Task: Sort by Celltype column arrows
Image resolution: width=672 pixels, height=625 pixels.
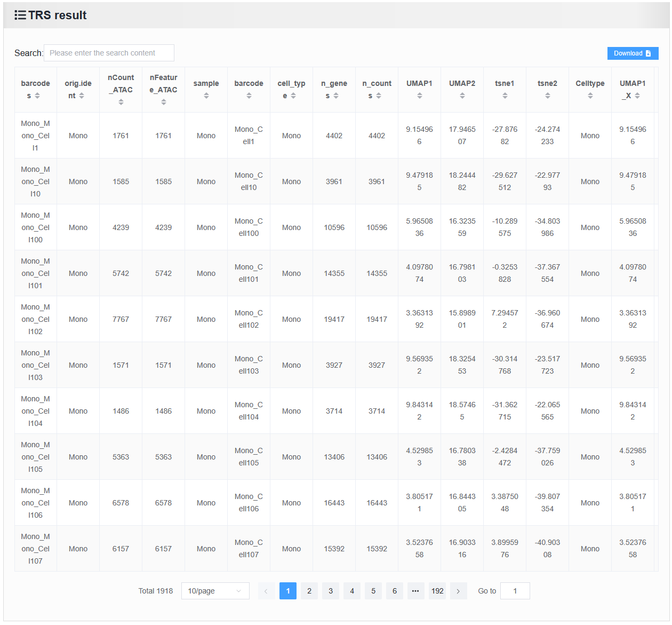Action: point(590,96)
